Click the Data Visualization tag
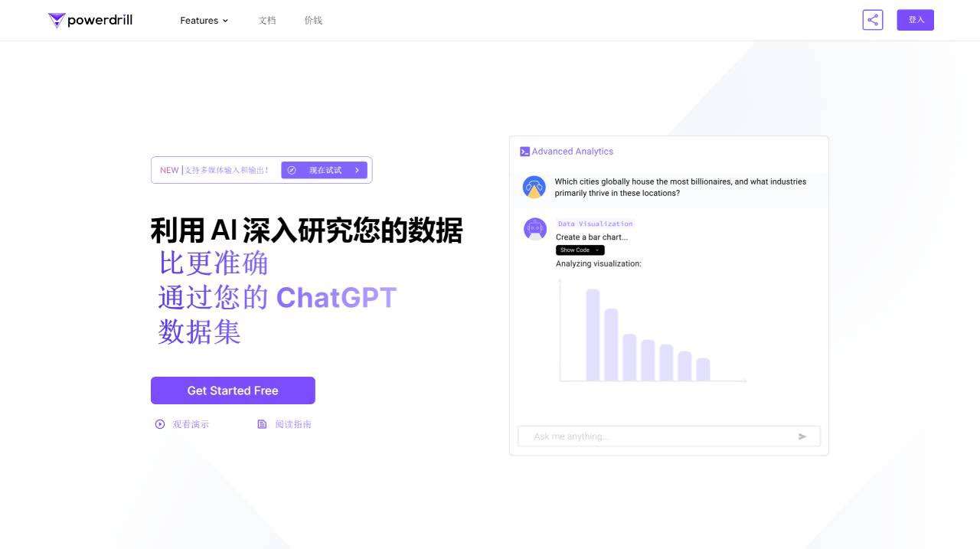Image resolution: width=980 pixels, height=549 pixels. point(595,224)
